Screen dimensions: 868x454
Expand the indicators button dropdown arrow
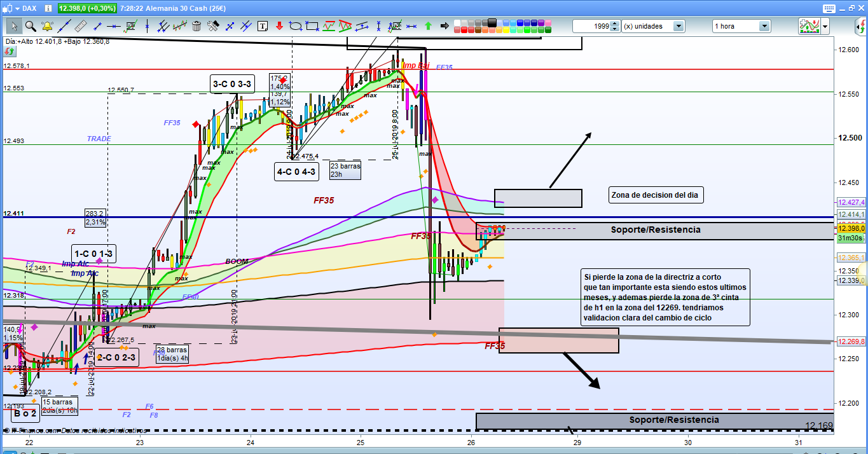825,26
